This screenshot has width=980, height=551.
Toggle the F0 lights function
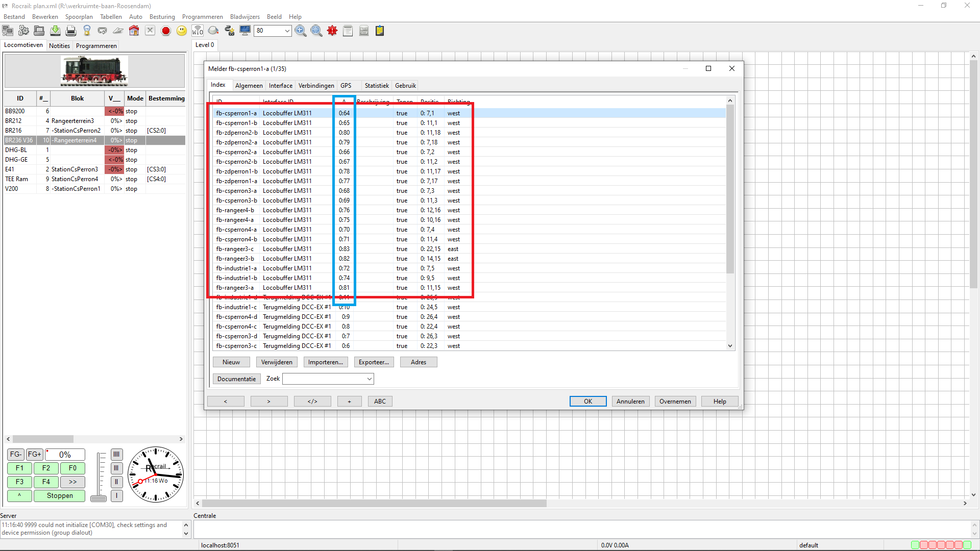tap(72, 468)
